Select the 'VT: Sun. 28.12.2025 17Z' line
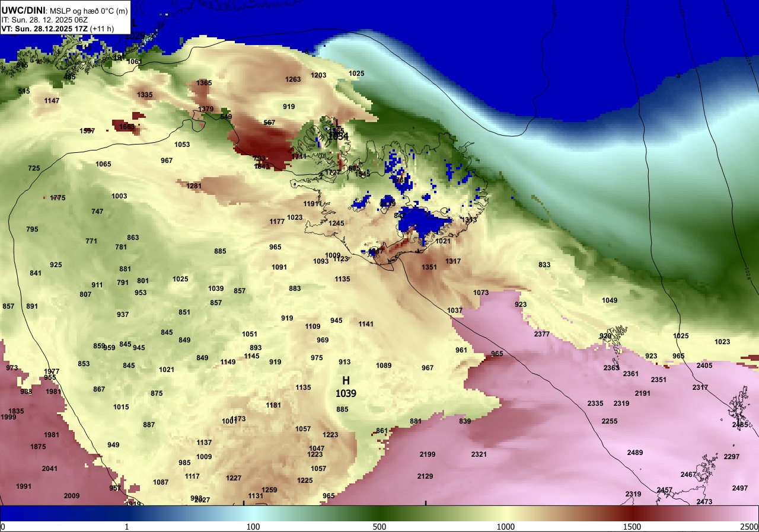The width and height of the screenshot is (759, 532). [x=45, y=28]
